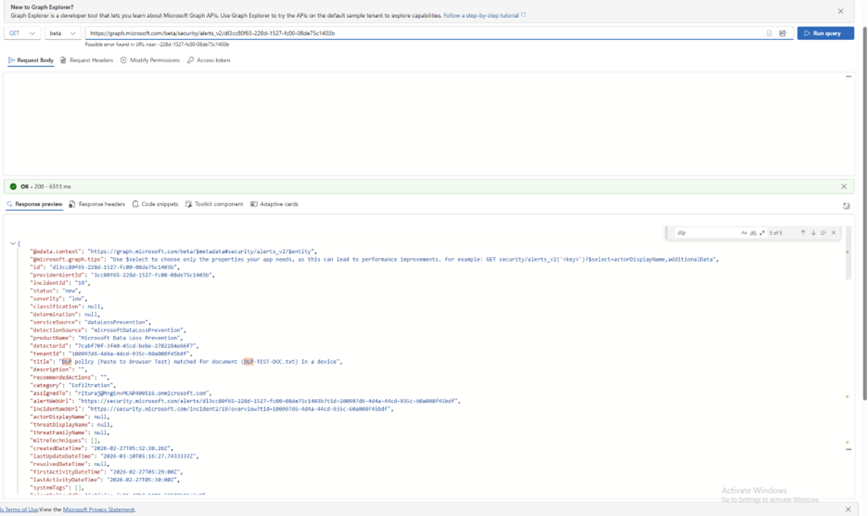The width and height of the screenshot is (868, 516).
Task: Click the "@microsoft.graph.tips" line
Action: (374, 259)
